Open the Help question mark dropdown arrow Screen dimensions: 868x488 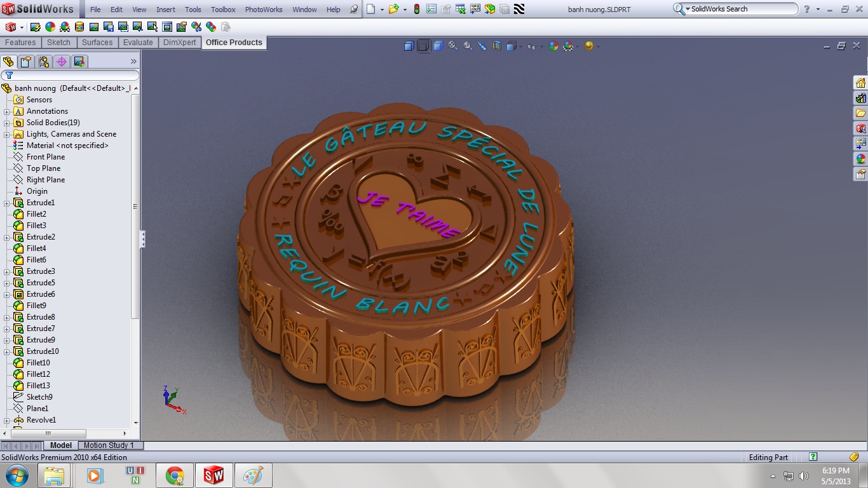click(818, 10)
